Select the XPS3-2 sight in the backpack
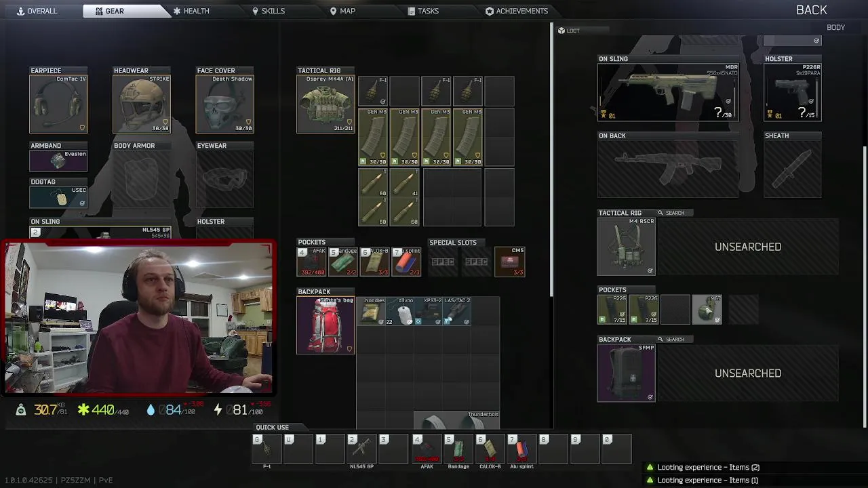The image size is (868, 488). click(x=429, y=311)
